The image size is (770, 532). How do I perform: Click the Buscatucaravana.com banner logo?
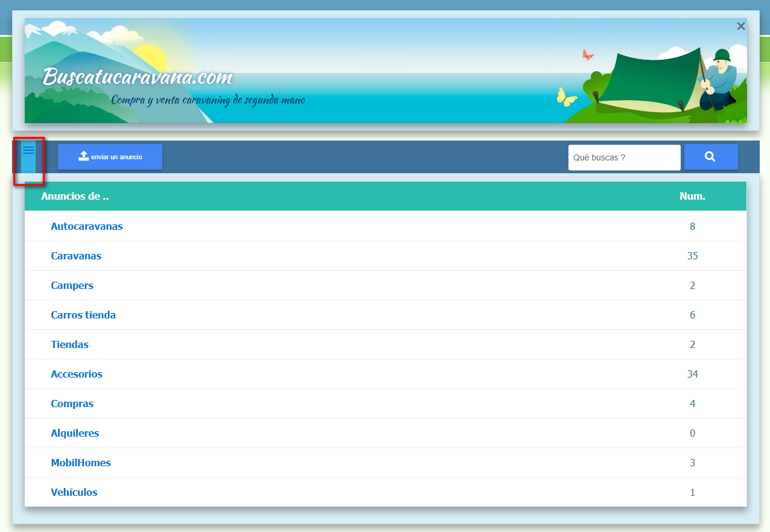tap(138, 78)
